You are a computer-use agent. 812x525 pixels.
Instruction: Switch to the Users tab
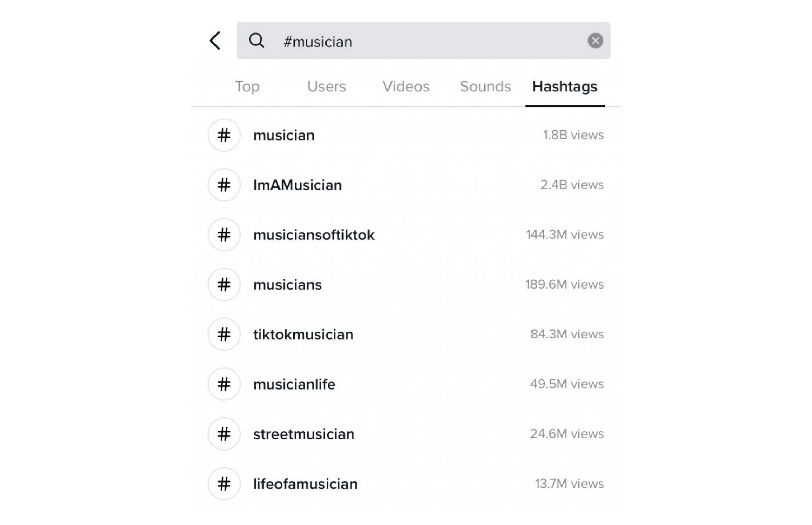[327, 87]
